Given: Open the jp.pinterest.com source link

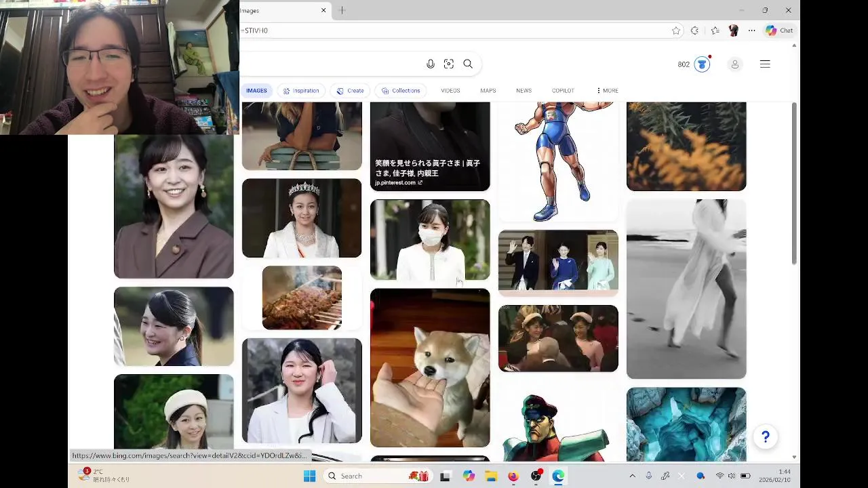Looking at the screenshot, I should (x=398, y=182).
